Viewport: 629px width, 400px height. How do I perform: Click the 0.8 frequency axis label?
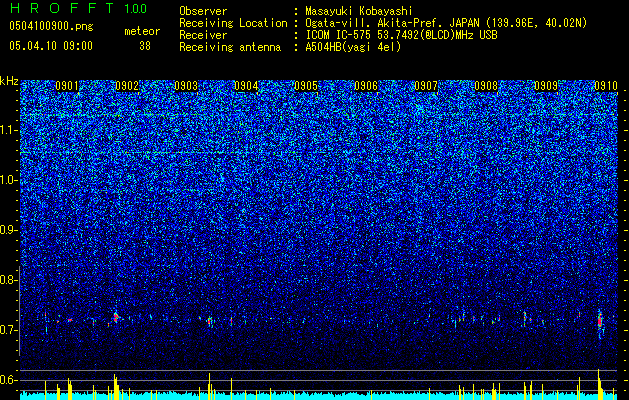click(x=9, y=280)
